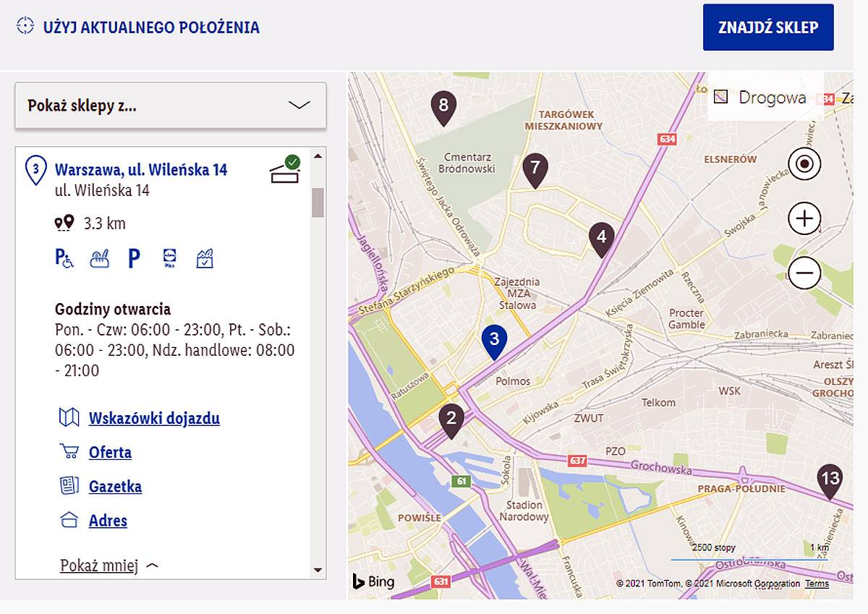
Task: Click the green route 61 road shield
Action: 460,481
